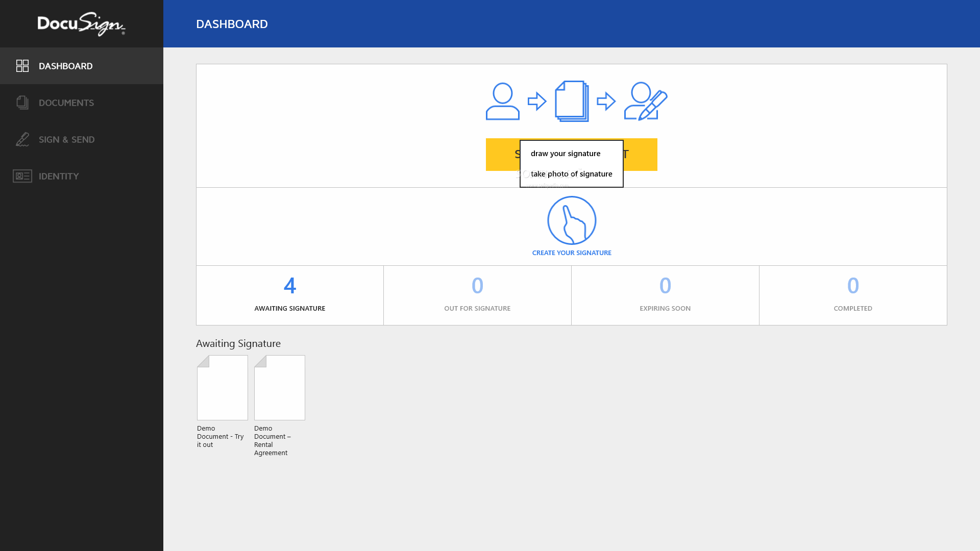Click the CREATE YOUR SIGNATURE link
Image resolution: width=980 pixels, height=551 pixels.
pos(572,253)
